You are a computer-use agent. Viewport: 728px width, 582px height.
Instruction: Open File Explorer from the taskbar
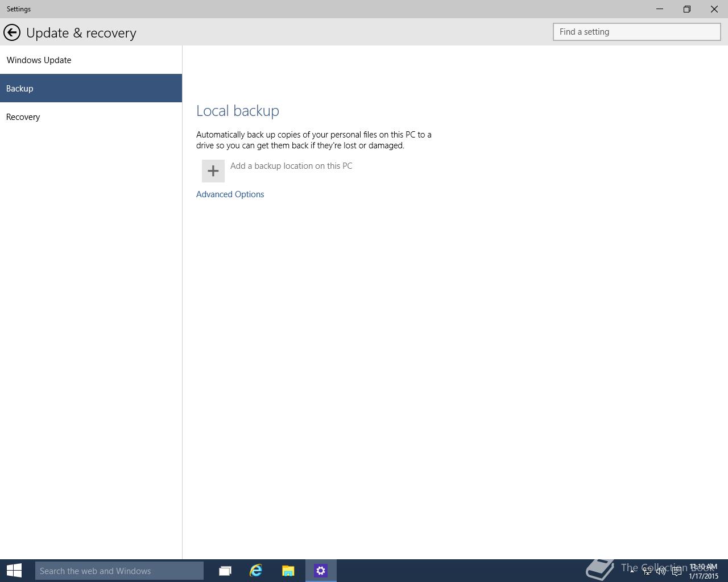pyautogui.click(x=288, y=571)
